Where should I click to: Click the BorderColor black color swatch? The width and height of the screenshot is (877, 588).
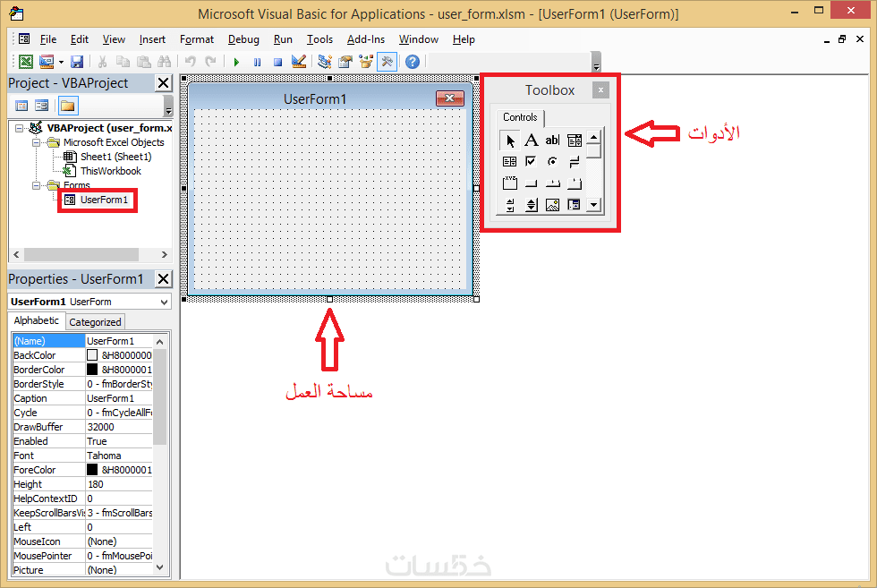click(92, 370)
